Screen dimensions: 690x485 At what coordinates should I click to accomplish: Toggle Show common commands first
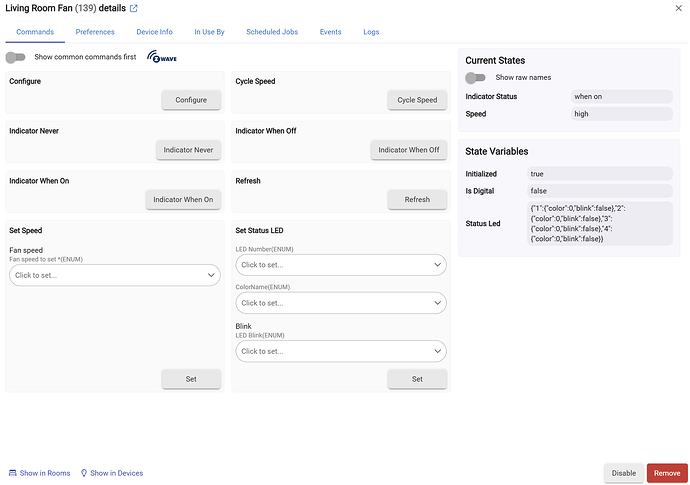click(x=16, y=57)
